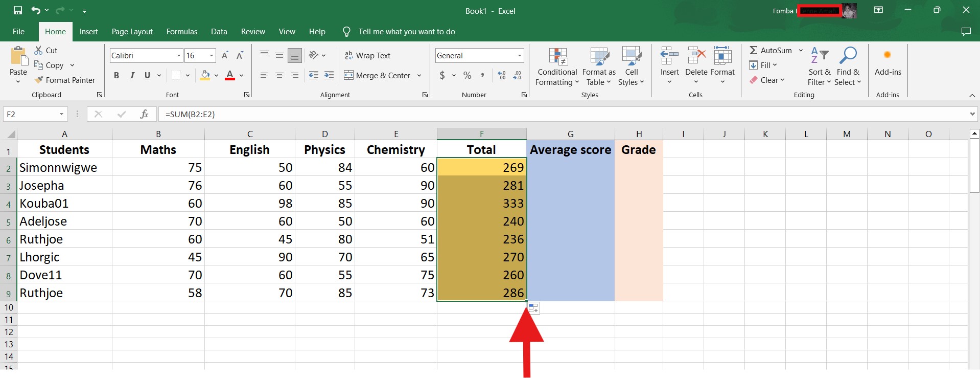The width and height of the screenshot is (980, 378).
Task: Open the Page Layout tab
Action: [132, 32]
